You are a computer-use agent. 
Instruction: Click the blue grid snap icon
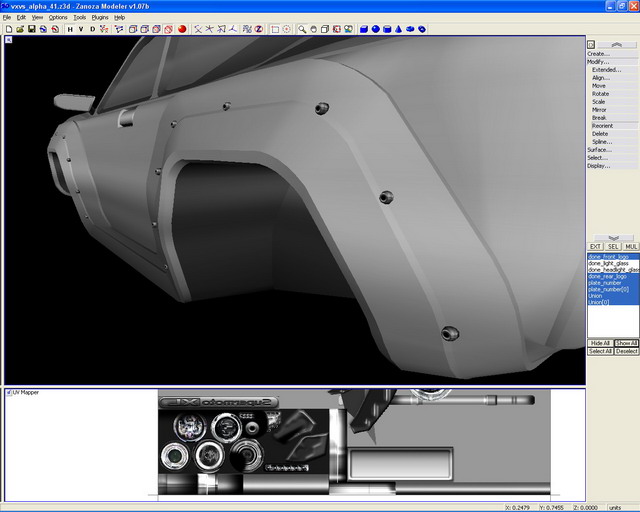click(x=247, y=29)
